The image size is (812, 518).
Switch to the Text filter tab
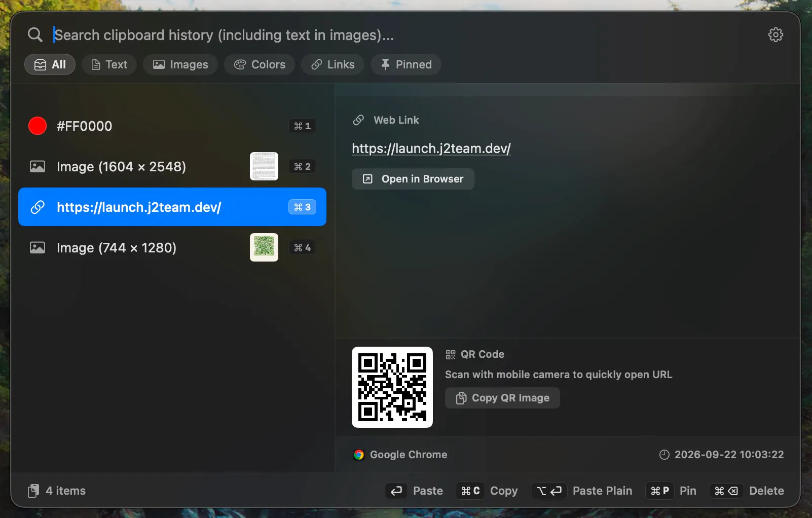click(109, 64)
